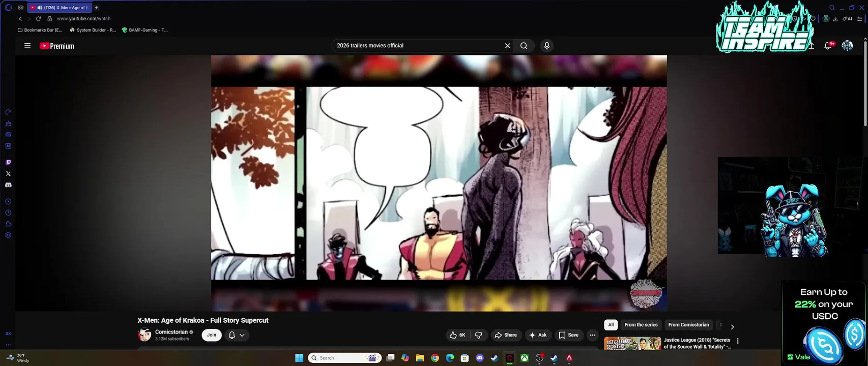Submit YouTube search with magnifier button
868x366 pixels.
[524, 46]
